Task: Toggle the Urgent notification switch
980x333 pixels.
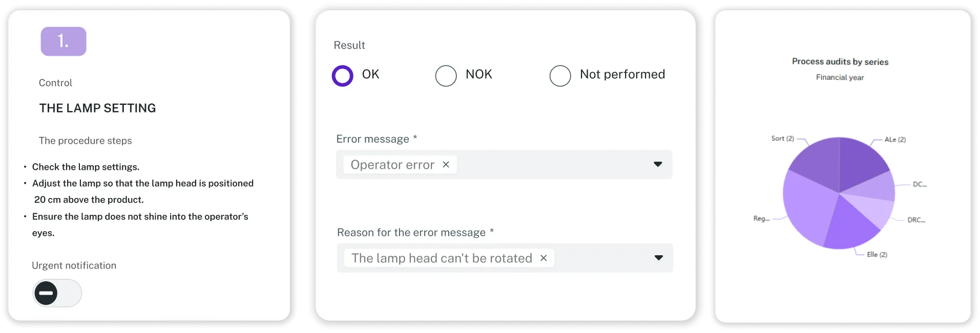Action: (57, 293)
